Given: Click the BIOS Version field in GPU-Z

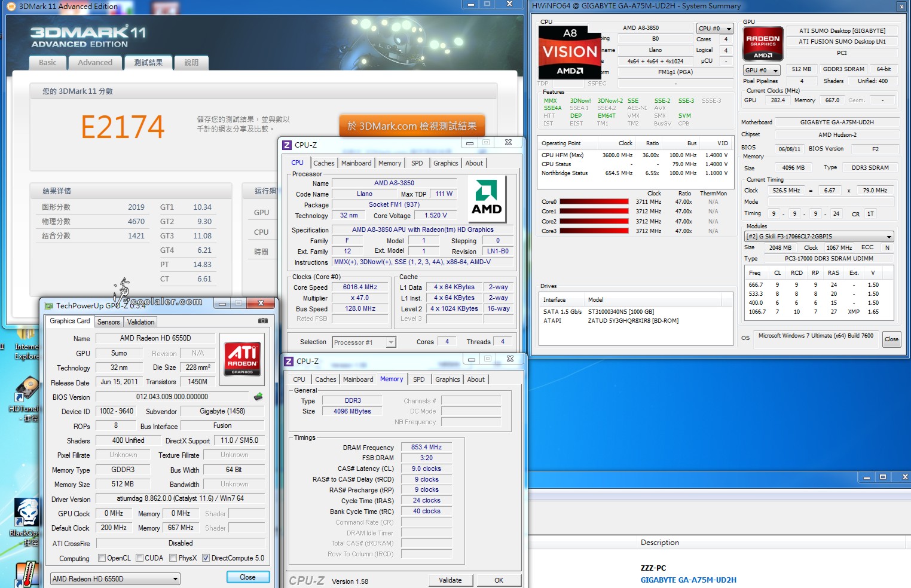Looking at the screenshot, I should (x=172, y=397).
